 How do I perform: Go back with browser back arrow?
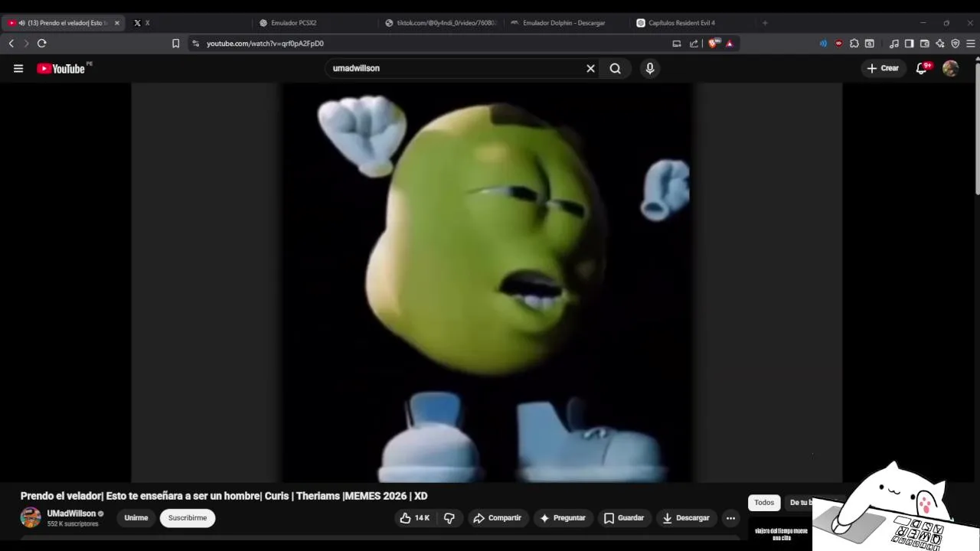click(11, 44)
